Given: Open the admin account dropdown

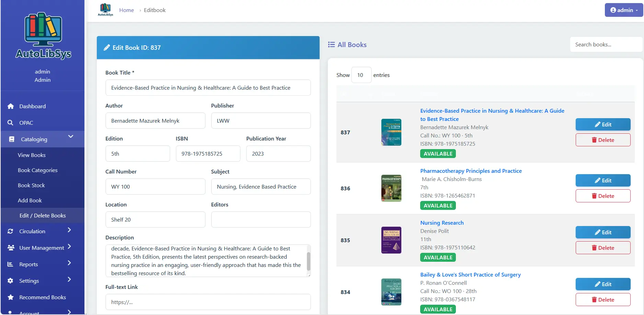Looking at the screenshot, I should (624, 10).
